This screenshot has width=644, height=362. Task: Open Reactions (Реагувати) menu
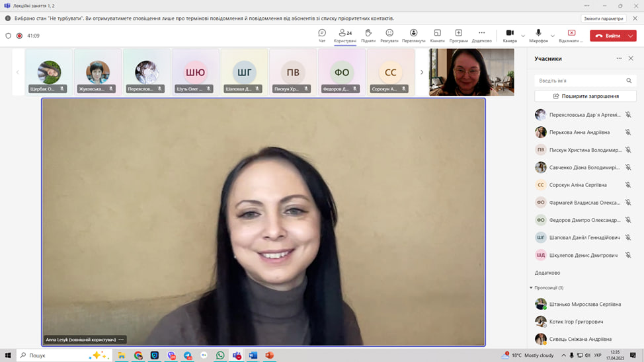tap(389, 35)
